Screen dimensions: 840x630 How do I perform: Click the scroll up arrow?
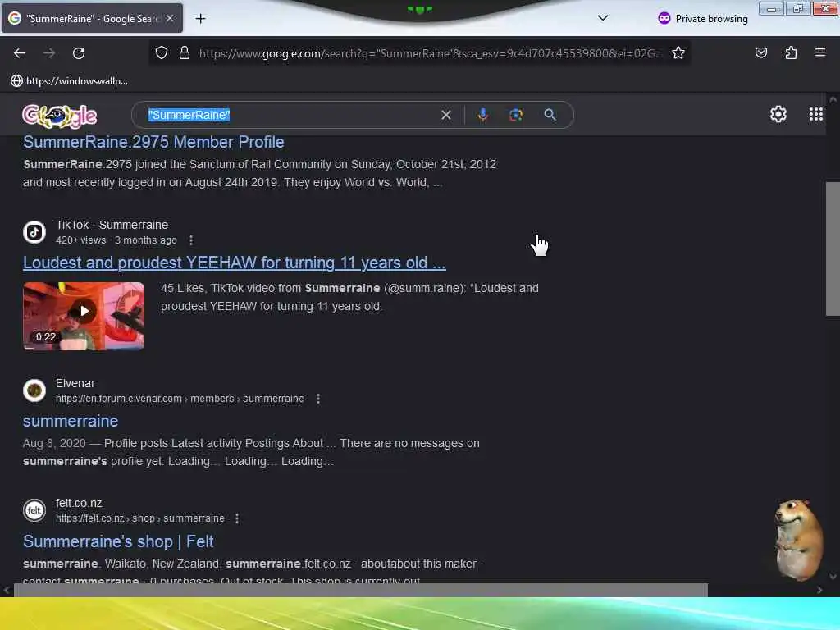coord(833,99)
